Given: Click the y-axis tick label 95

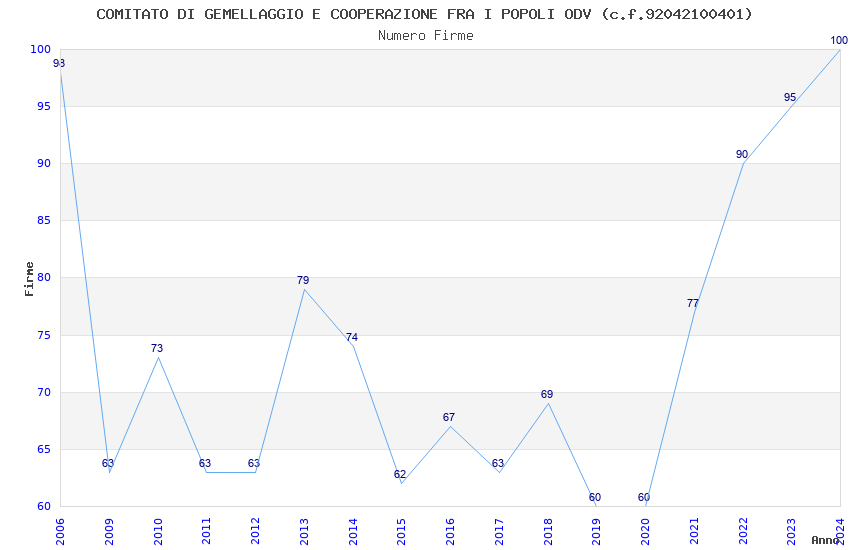Looking at the screenshot, I should pos(44,106).
